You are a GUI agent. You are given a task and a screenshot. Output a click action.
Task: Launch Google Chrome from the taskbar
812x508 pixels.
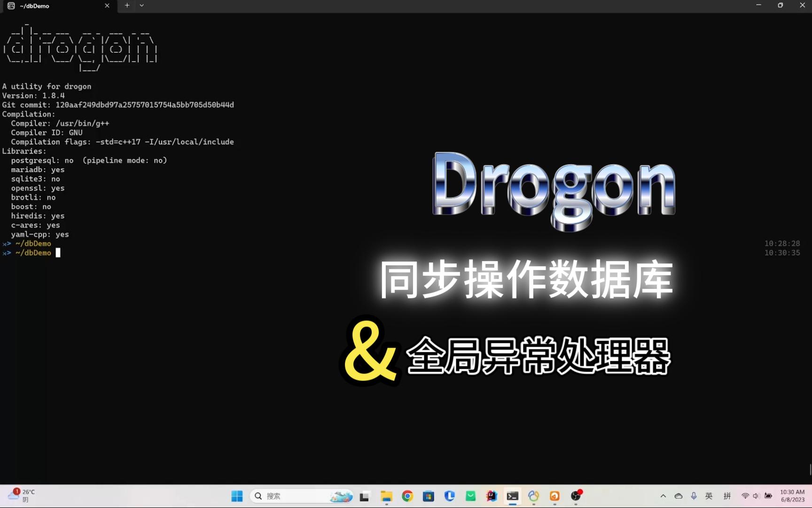pyautogui.click(x=407, y=496)
